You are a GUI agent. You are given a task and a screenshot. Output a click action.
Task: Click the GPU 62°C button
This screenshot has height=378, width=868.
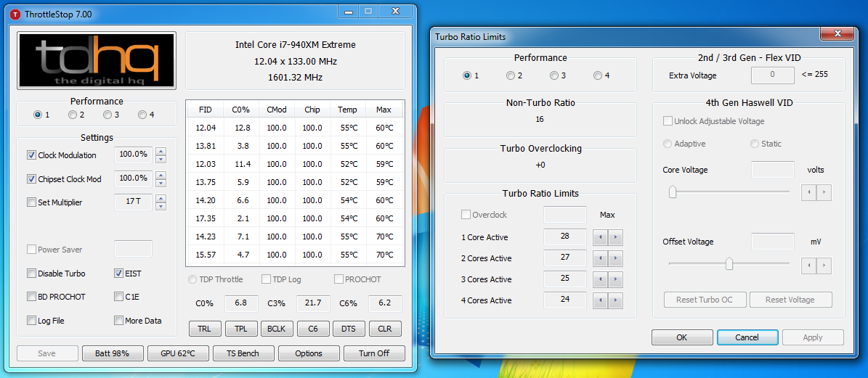point(178,353)
